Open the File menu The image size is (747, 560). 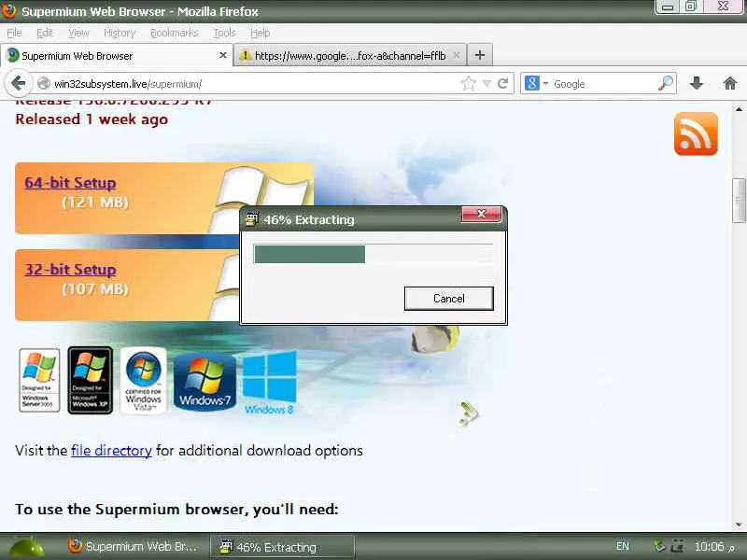pyautogui.click(x=14, y=33)
